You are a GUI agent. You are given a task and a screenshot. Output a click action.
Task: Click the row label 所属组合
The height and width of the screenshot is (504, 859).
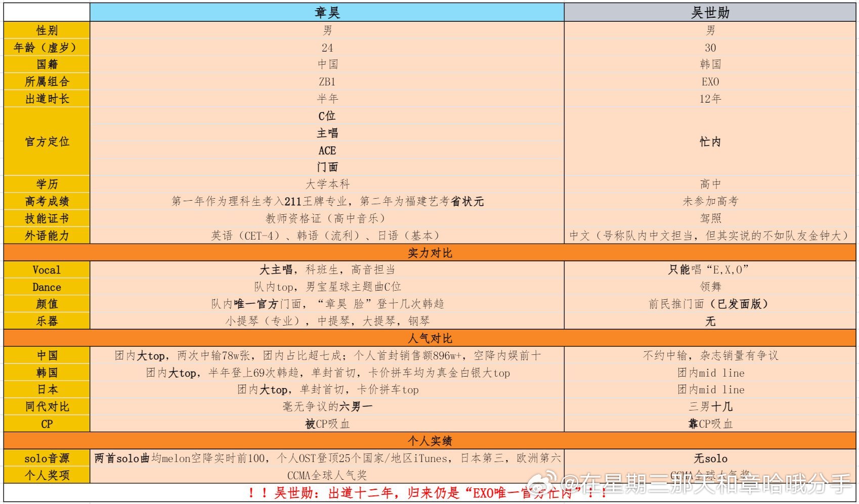pyautogui.click(x=47, y=81)
